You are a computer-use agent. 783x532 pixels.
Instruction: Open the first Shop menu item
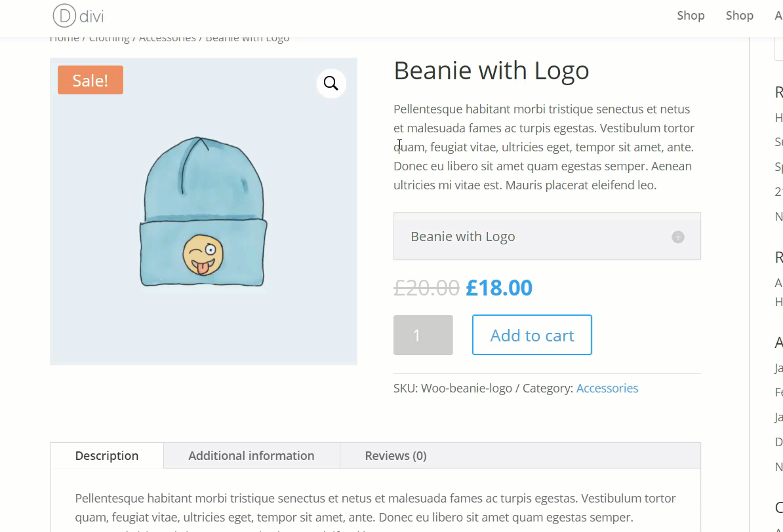pos(691,16)
